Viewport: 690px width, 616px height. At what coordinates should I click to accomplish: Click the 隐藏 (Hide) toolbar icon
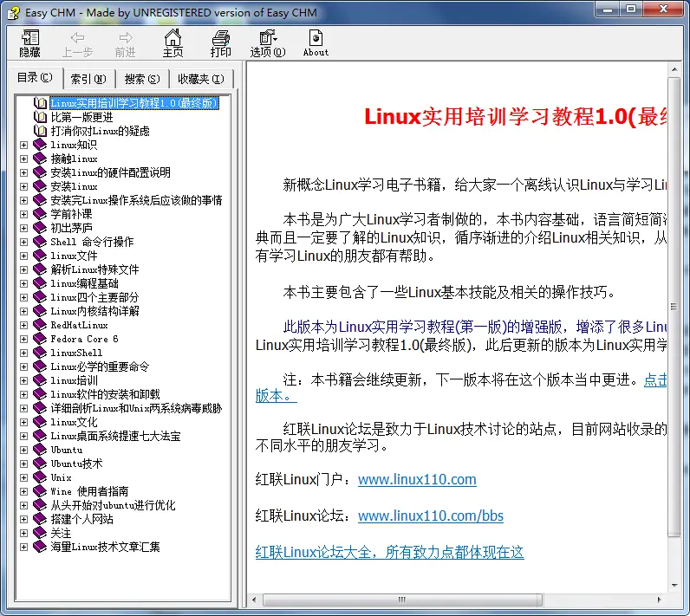point(30,43)
